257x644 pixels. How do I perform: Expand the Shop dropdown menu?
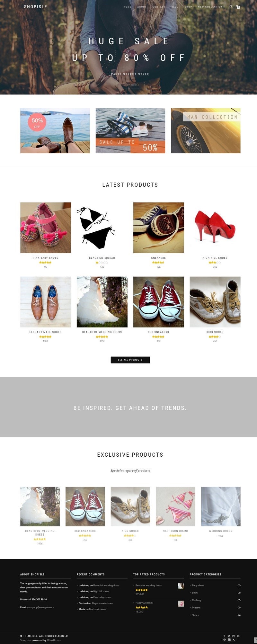click(x=189, y=7)
